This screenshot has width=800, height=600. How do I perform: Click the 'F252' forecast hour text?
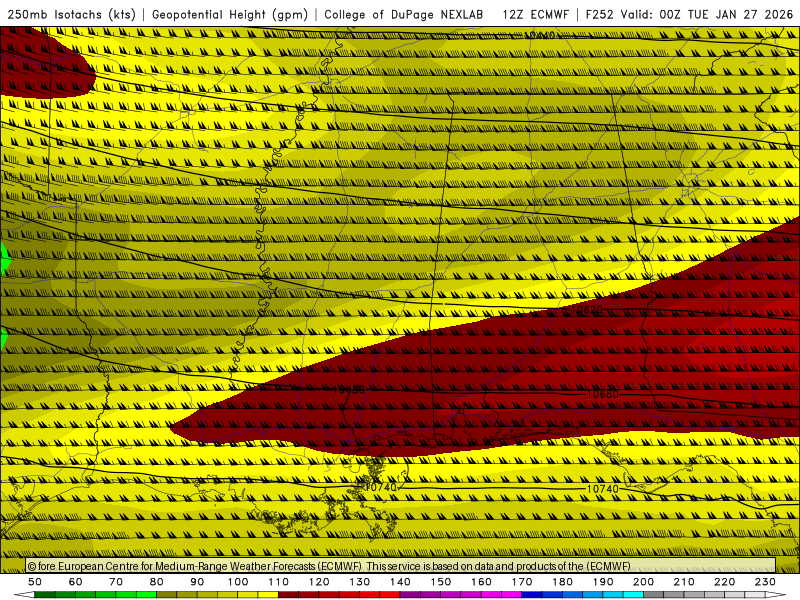coord(599,14)
